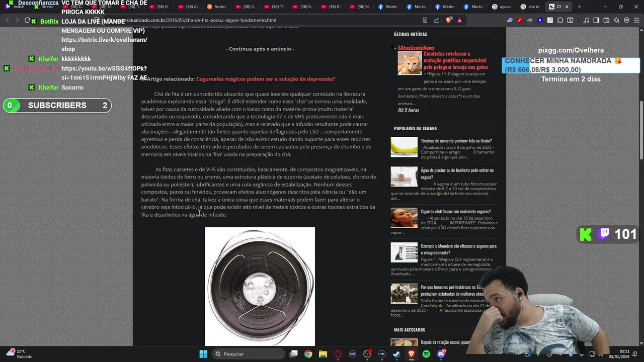Switch to the Twitch tab

point(15,7)
